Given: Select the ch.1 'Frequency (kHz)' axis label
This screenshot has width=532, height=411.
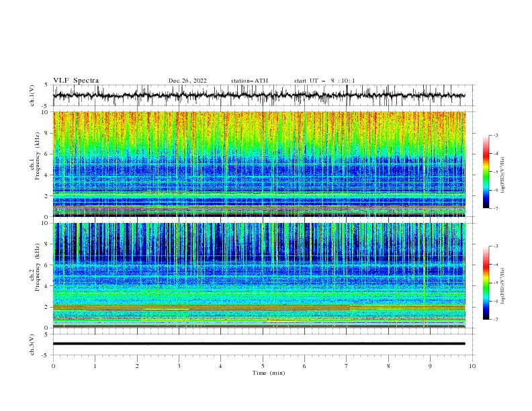Looking at the screenshot, I should click(38, 156).
